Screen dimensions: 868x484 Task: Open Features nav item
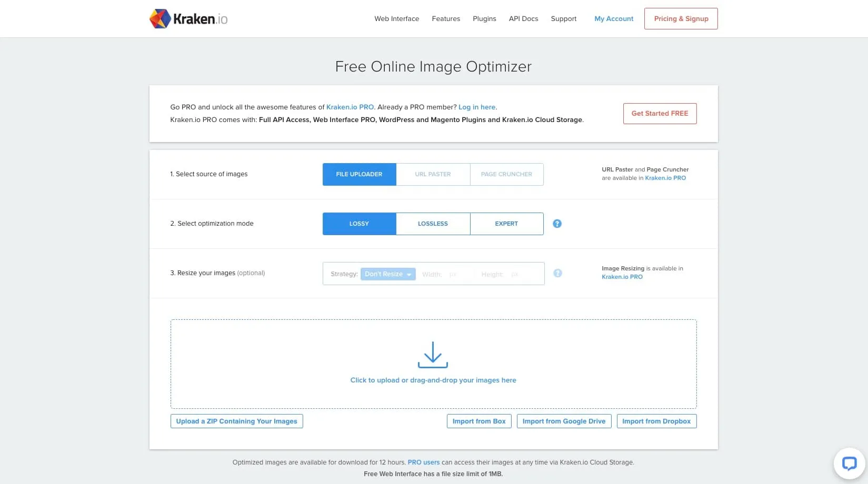tap(446, 19)
